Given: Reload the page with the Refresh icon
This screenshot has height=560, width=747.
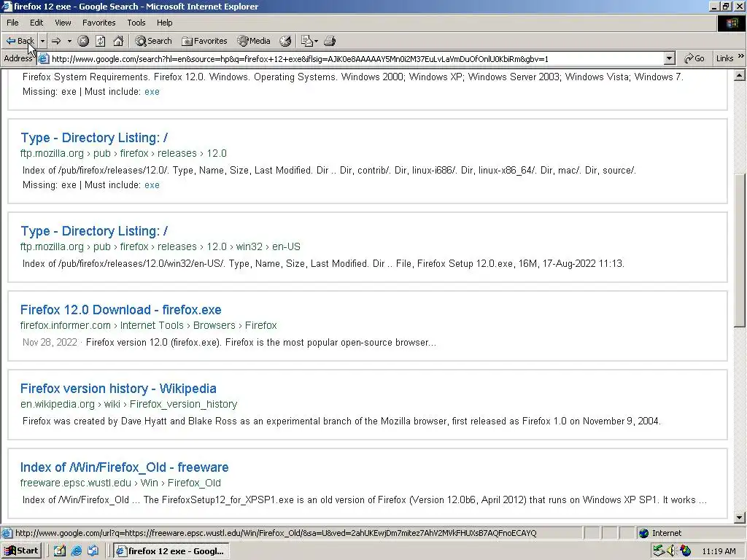Looking at the screenshot, I should coord(101,41).
